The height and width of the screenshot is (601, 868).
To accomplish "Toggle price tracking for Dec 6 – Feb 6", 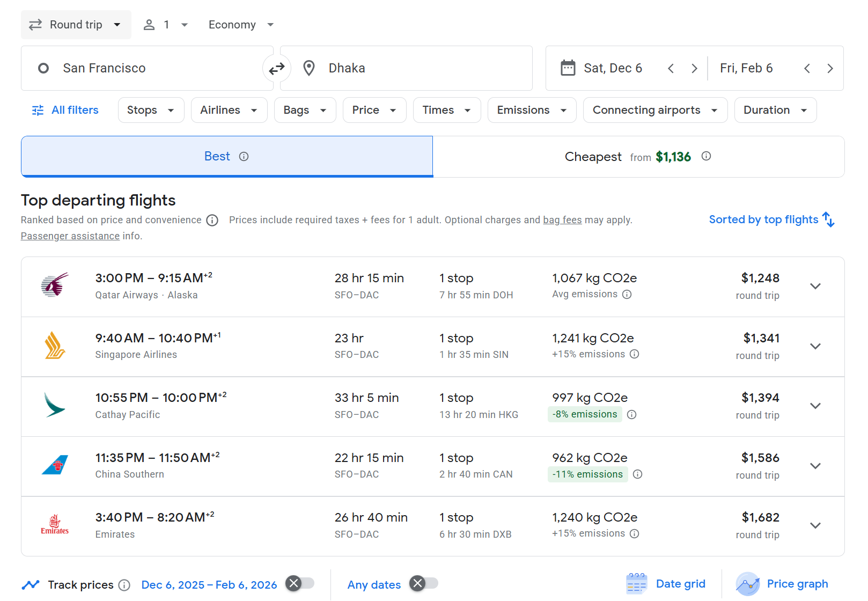I will 300,583.
